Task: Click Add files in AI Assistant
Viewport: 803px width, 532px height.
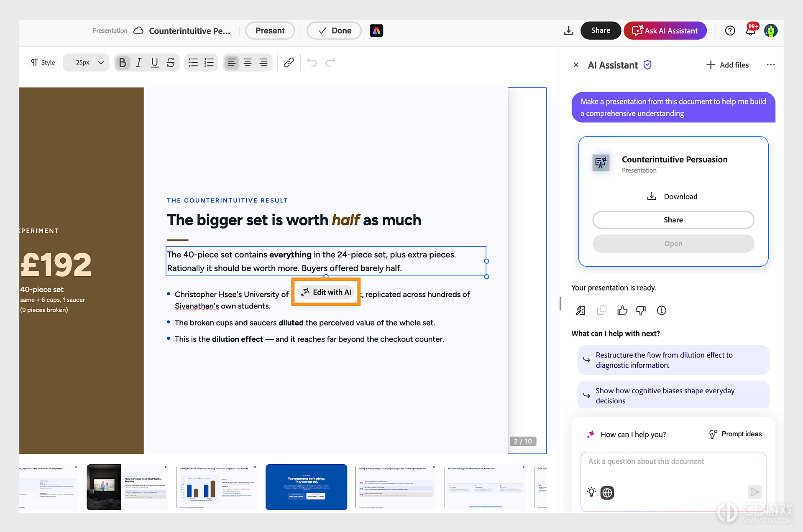Action: coord(727,65)
